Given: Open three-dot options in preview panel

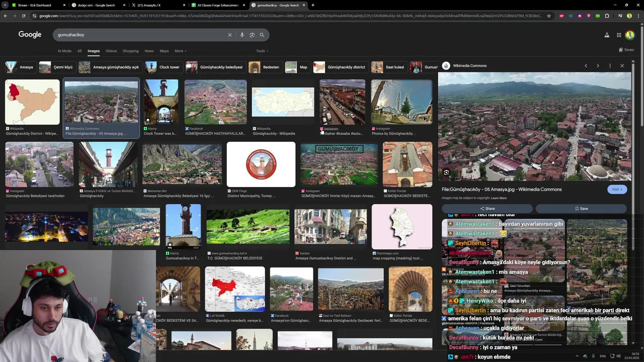Looking at the screenshot, I should [610, 66].
